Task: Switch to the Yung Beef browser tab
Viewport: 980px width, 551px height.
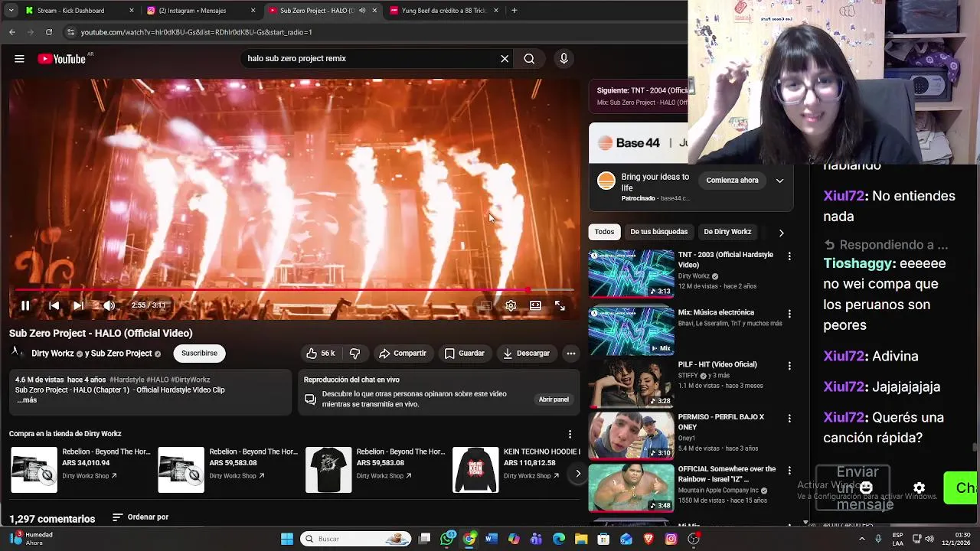Action: point(444,11)
